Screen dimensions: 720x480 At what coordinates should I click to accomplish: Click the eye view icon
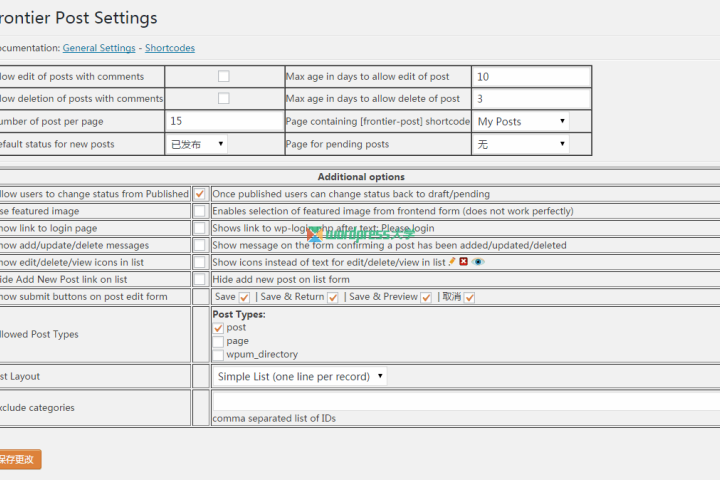[478, 262]
